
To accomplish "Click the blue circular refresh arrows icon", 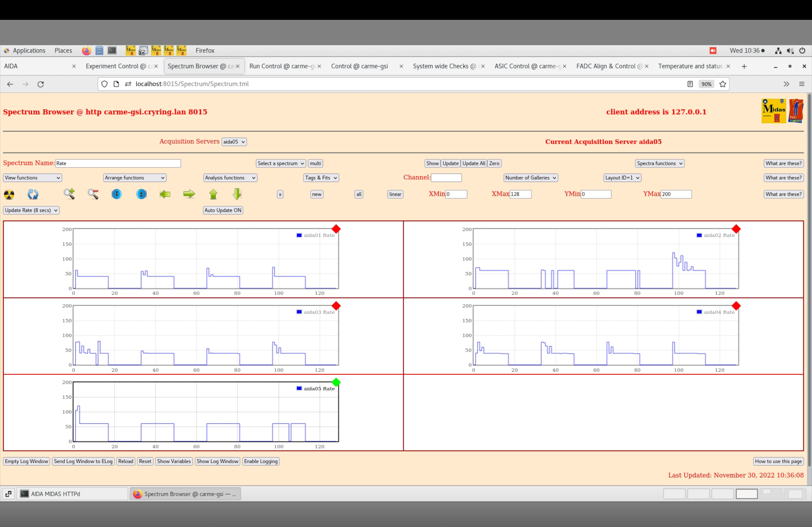I will point(33,194).
